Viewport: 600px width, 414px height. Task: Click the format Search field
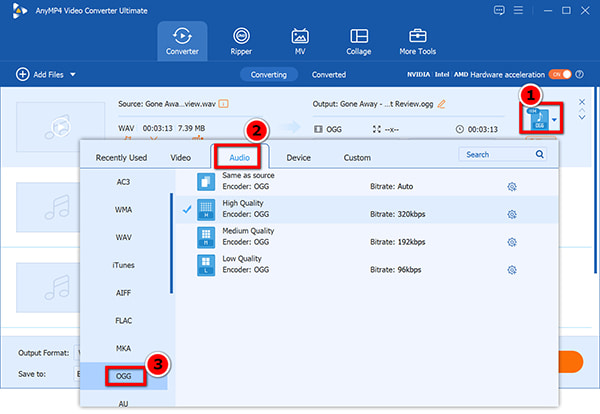point(496,155)
